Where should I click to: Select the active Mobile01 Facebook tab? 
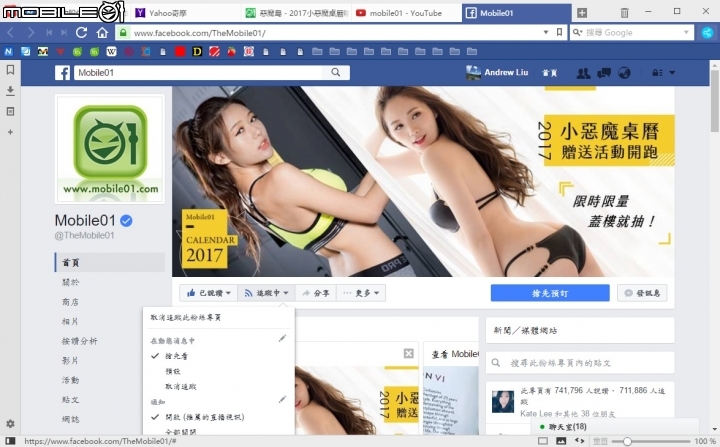click(517, 13)
